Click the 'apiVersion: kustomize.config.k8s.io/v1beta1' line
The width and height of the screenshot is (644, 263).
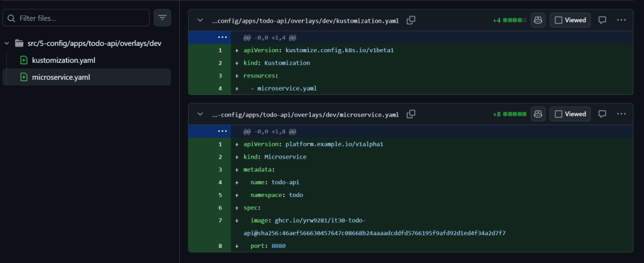pos(318,50)
